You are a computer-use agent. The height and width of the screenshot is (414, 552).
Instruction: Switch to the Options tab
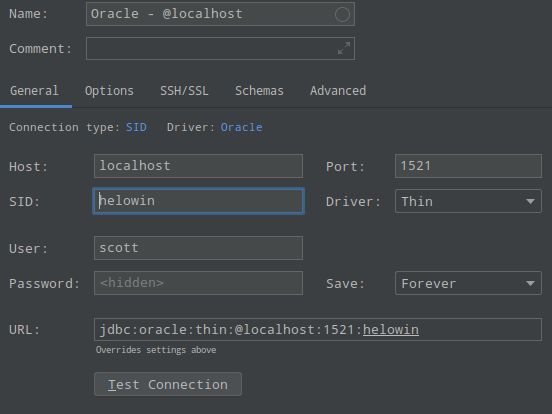click(109, 91)
